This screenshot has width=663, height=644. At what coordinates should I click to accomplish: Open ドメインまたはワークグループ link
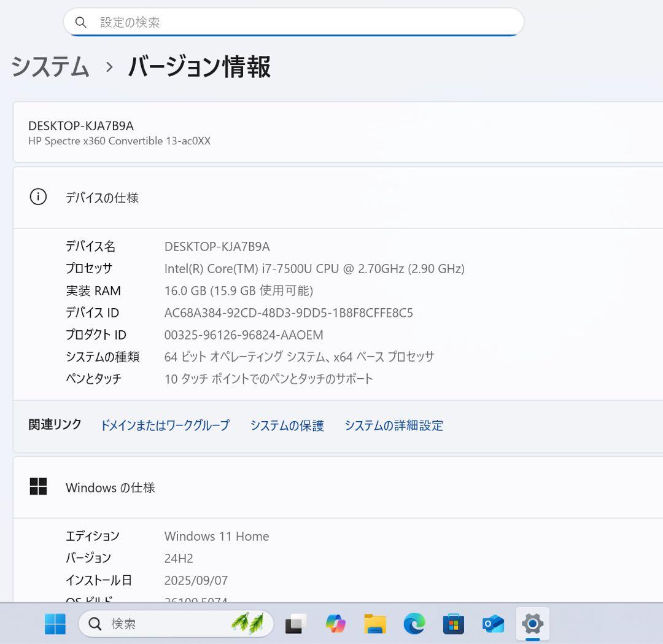(165, 425)
